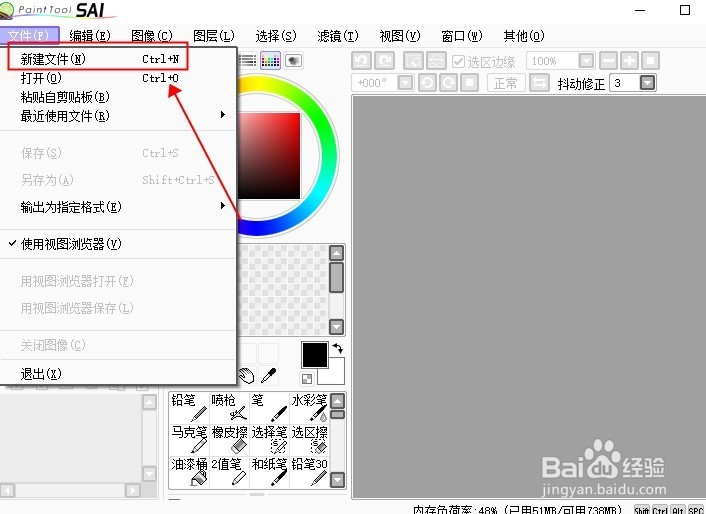Expand 输出为指定格式 submenu
706x514 pixels.
pos(118,207)
